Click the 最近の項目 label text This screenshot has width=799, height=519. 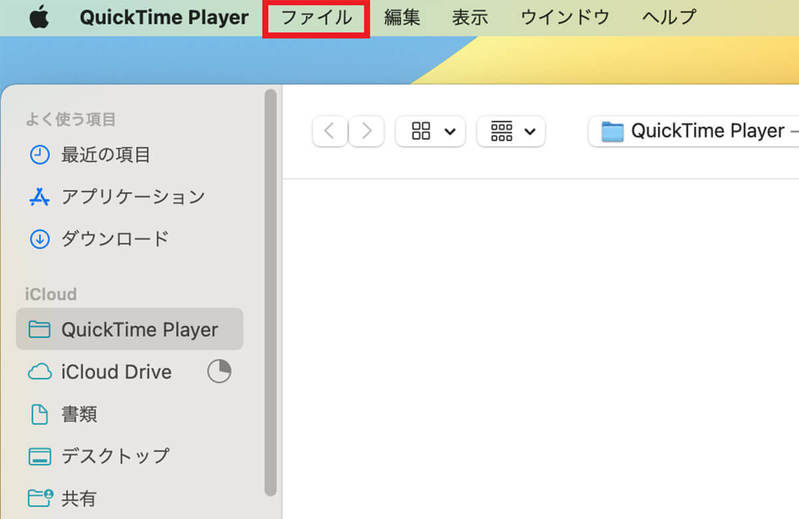pyautogui.click(x=105, y=155)
